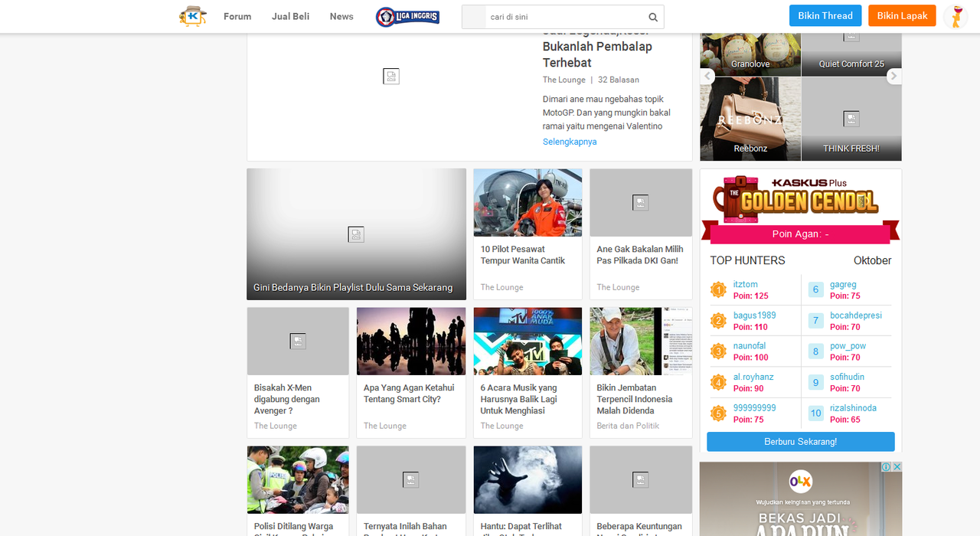This screenshot has width=980, height=536.
Task: Click the Reebonz handbag thumbnail
Action: point(750,119)
